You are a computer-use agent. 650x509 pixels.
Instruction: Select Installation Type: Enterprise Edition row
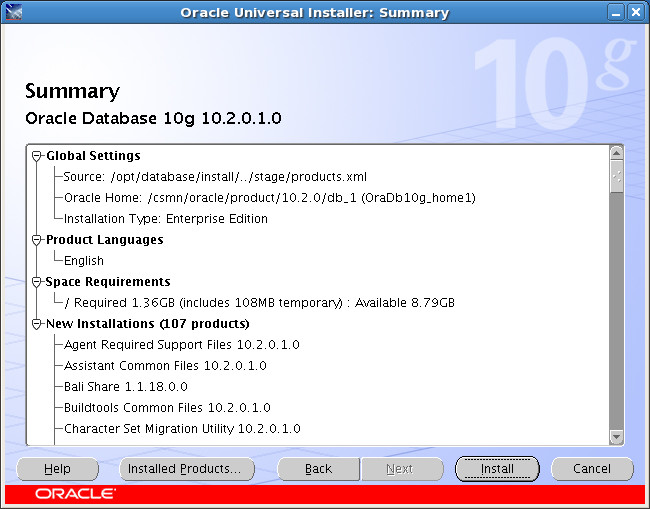click(x=166, y=219)
